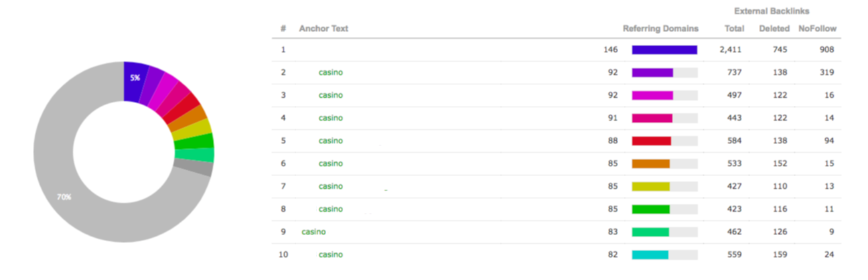The width and height of the screenshot is (868, 280).
Task: Click the cyan bar in row 10
Action: pyautogui.click(x=650, y=255)
